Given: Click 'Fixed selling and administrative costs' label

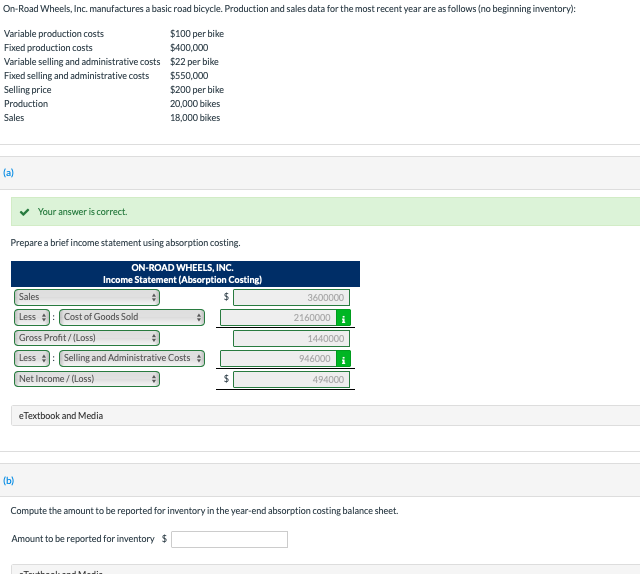Looking at the screenshot, I should (77, 76).
